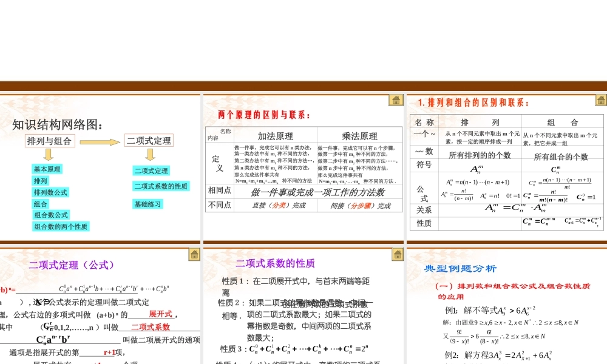The height and width of the screenshot is (364, 607).
Task: Open the 排列 cyan link
Action: click(40, 181)
